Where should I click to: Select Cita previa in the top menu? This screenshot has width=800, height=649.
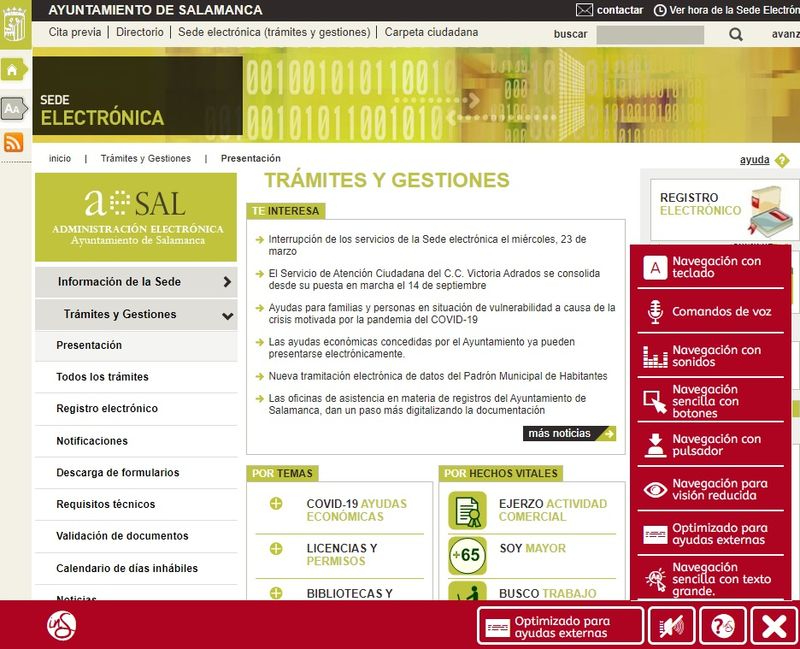point(75,31)
